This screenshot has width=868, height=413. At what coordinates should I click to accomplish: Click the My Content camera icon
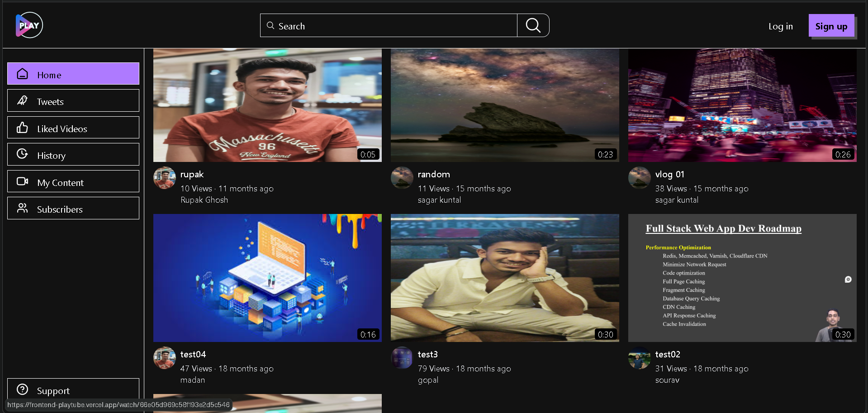click(x=22, y=181)
